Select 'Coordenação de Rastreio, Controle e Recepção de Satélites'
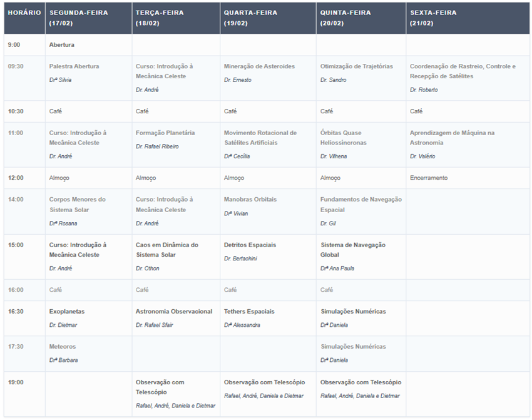Viewport: 532px width, 420px height. click(x=463, y=71)
